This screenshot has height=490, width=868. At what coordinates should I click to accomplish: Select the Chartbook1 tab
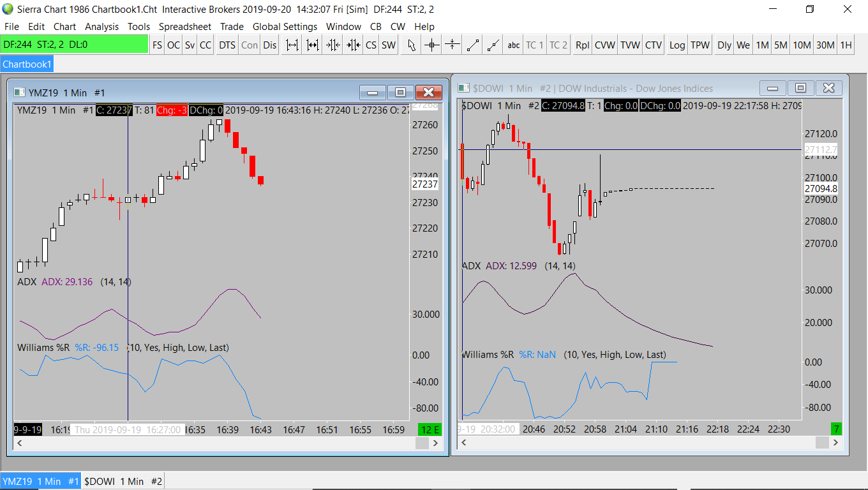point(27,64)
